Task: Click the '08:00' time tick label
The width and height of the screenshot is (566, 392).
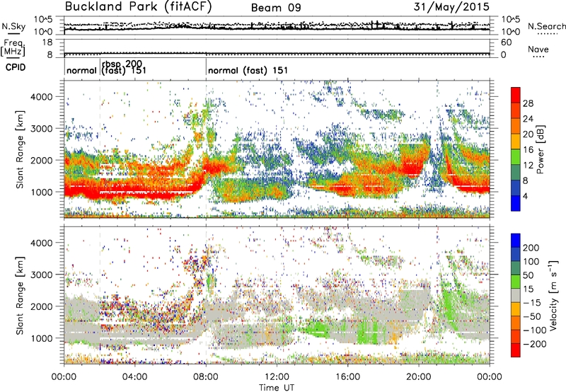Action: (206, 376)
